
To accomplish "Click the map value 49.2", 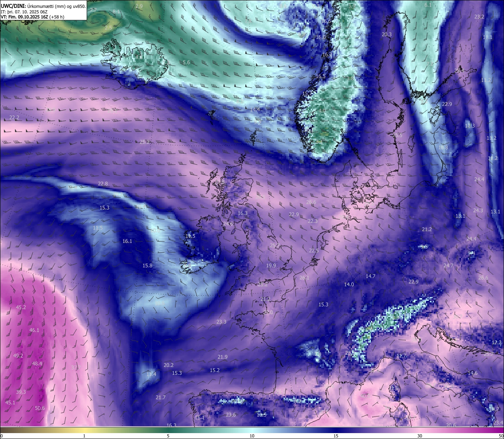I will (18, 356).
